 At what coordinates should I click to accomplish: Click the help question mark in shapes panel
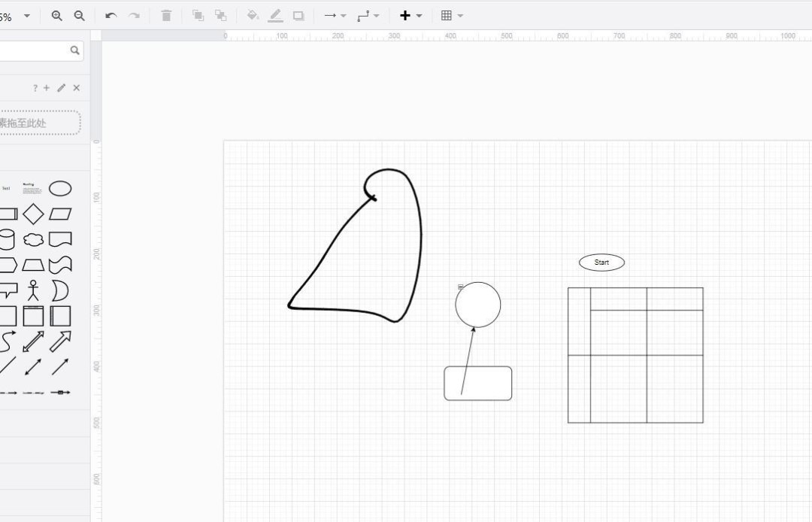[x=35, y=88]
